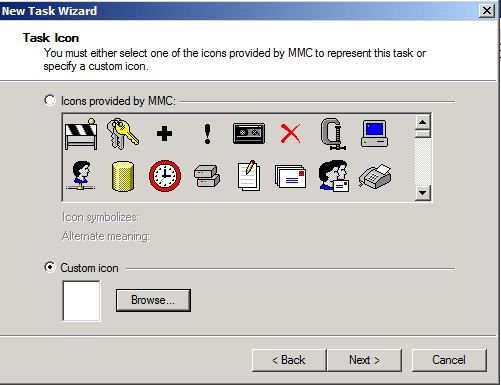Choose the yellow keys icon

click(x=123, y=134)
